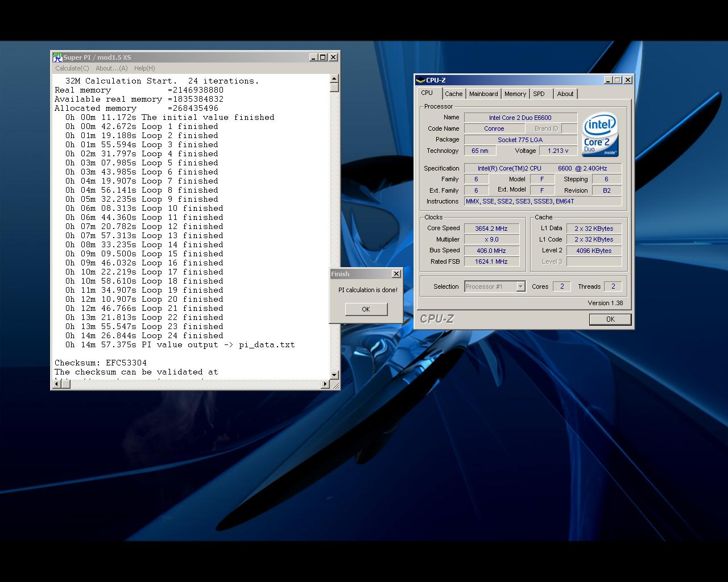Image resolution: width=728 pixels, height=582 pixels.
Task: Click the Package field 'Socket 775 LGA'
Action: 520,140
